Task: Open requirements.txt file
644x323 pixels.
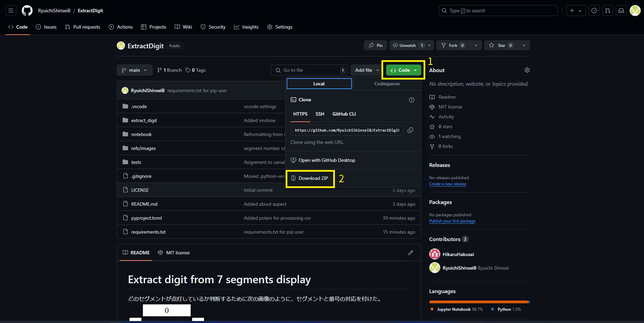Action: pos(148,232)
